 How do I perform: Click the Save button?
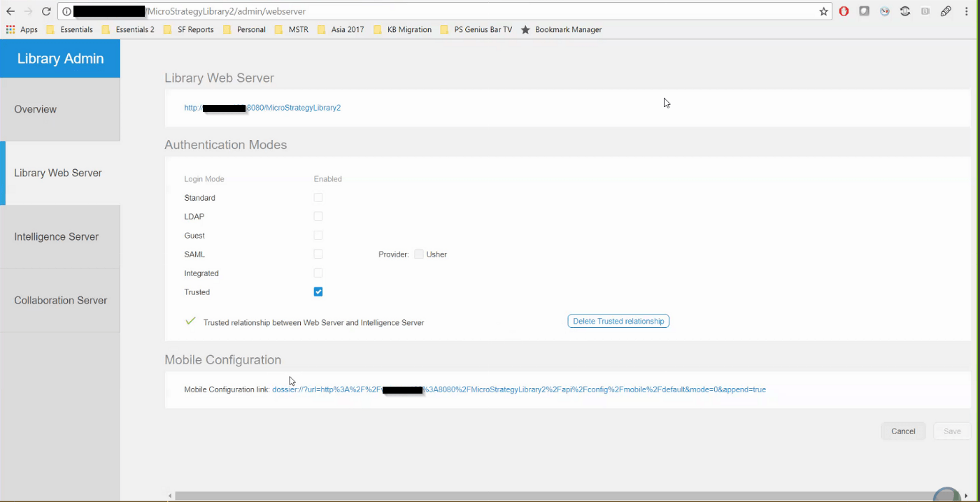click(x=952, y=431)
